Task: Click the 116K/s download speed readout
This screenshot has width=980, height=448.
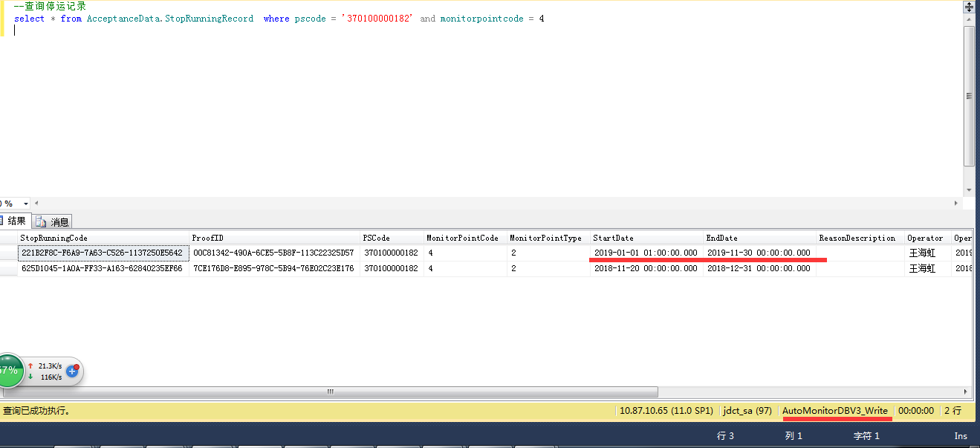Action: click(51, 377)
